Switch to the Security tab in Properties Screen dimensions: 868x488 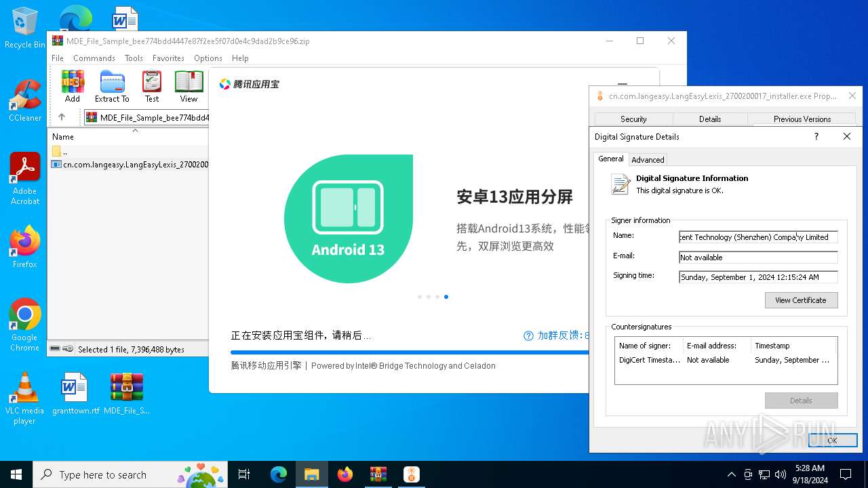633,119
